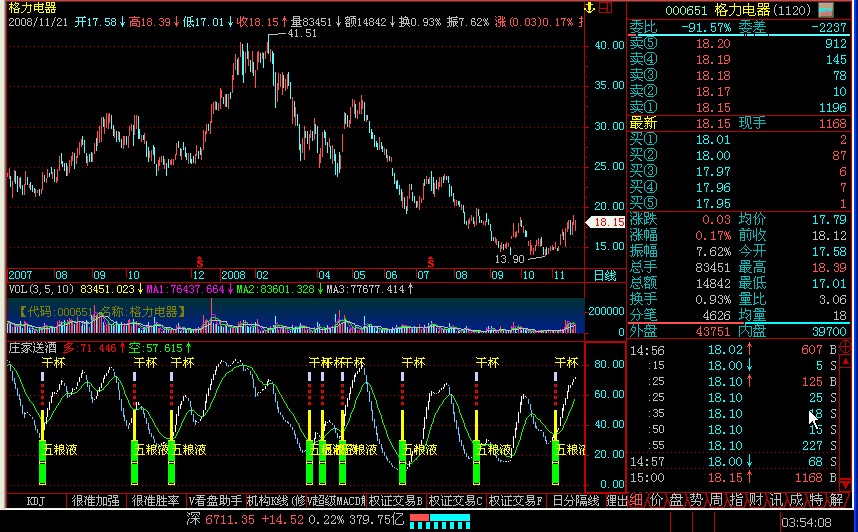Click the MA1:76437.664 volume average value
Viewport: 858px width, 532px height.
185,289
